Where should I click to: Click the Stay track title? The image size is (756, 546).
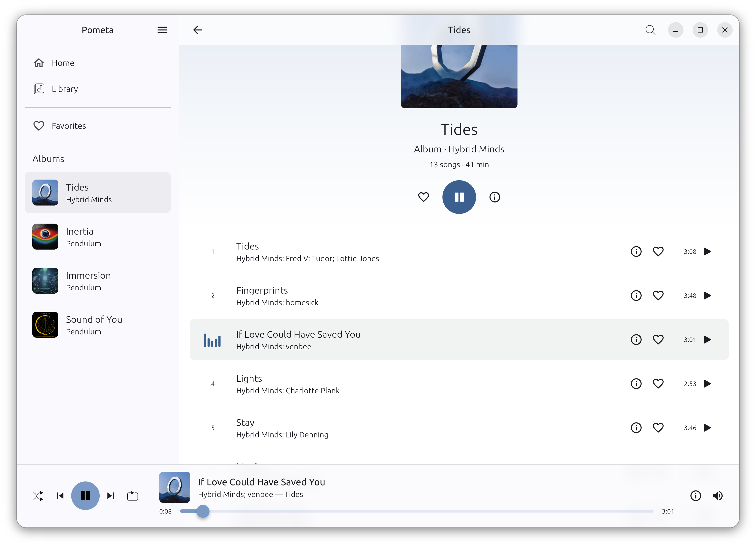pos(245,423)
